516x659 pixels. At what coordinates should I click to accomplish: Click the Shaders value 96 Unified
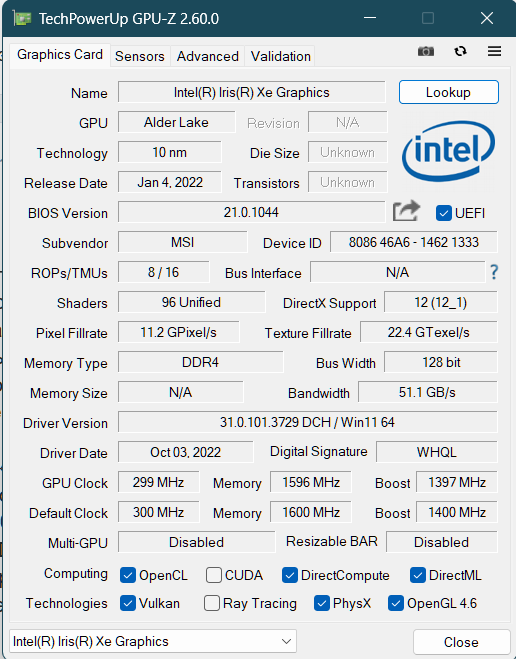point(192,303)
